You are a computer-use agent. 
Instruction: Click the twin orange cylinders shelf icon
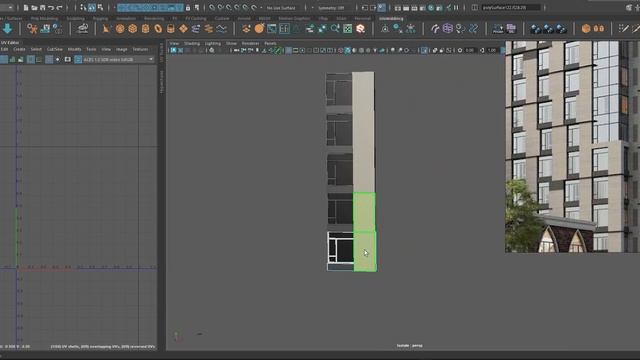point(599,28)
